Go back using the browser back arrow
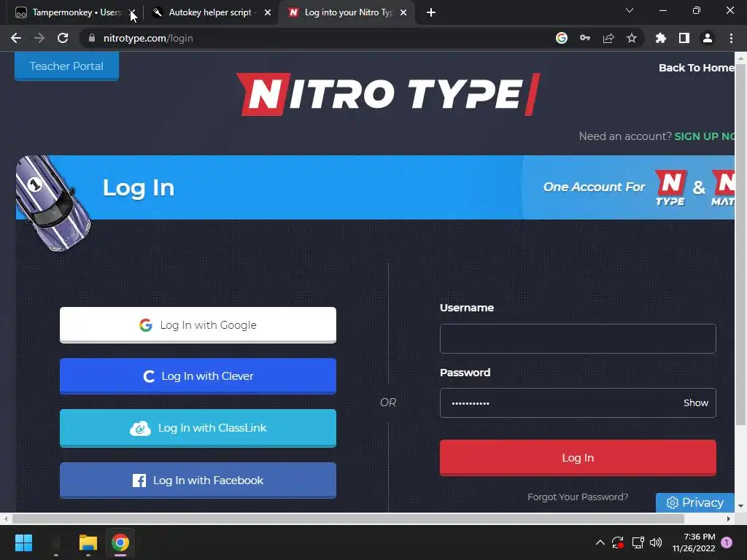This screenshot has height=560, width=747. (x=16, y=38)
